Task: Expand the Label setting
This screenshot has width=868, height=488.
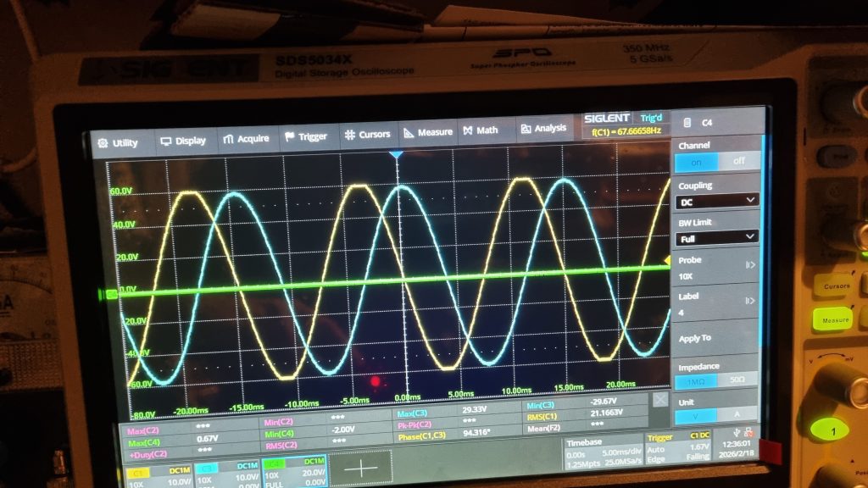Action: (x=716, y=306)
